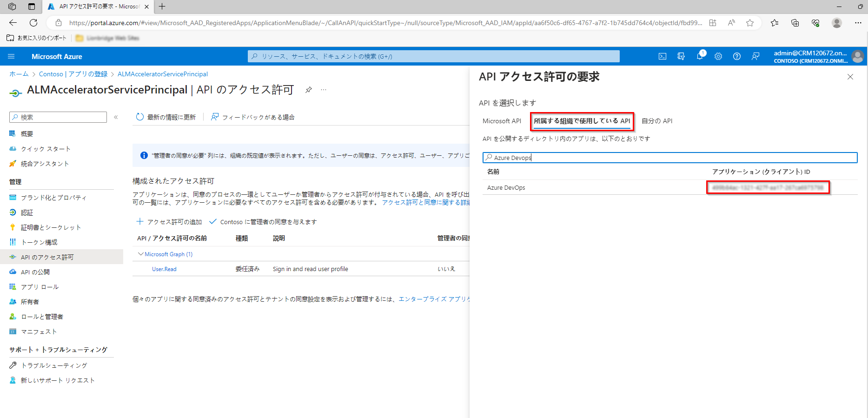Open a new browser tab
This screenshot has width=868, height=418.
(162, 7)
